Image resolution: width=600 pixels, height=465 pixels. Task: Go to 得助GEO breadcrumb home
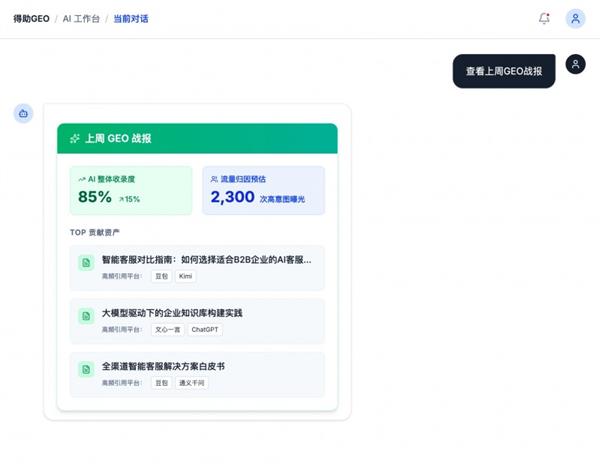point(31,18)
